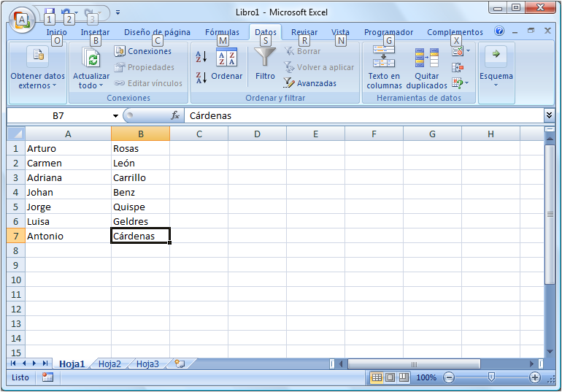
Task: Open what-if analysis icon
Action: tap(457, 83)
